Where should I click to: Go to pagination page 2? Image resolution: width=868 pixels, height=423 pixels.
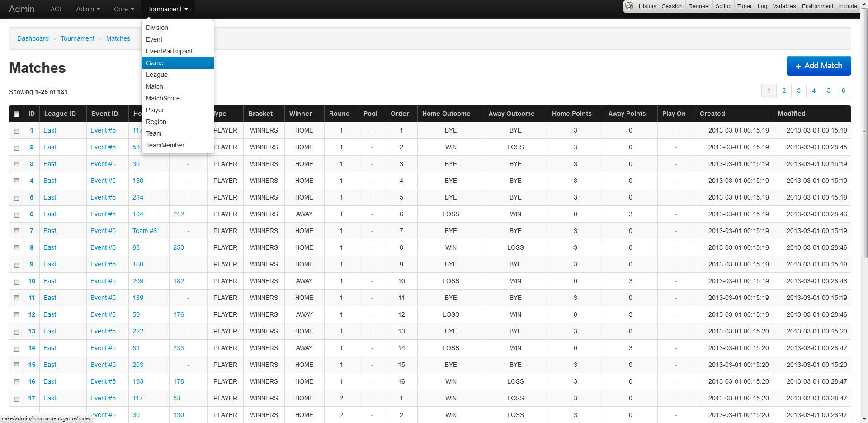tap(783, 90)
